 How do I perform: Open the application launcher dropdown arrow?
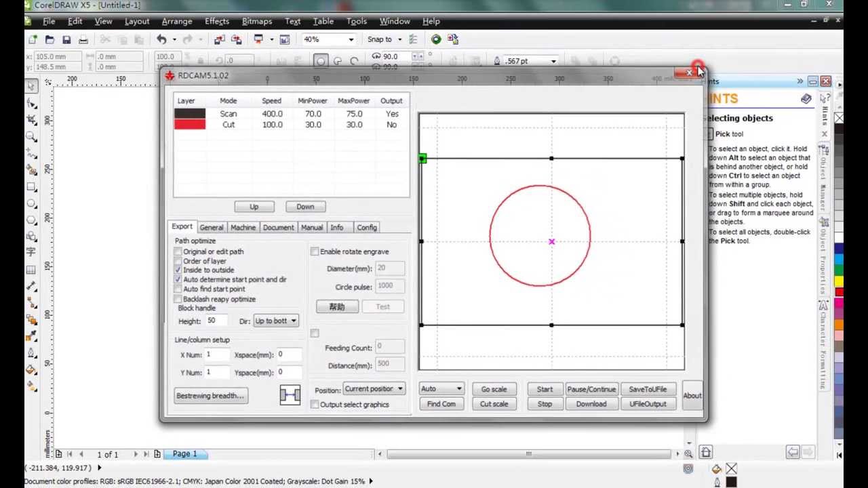coord(271,39)
